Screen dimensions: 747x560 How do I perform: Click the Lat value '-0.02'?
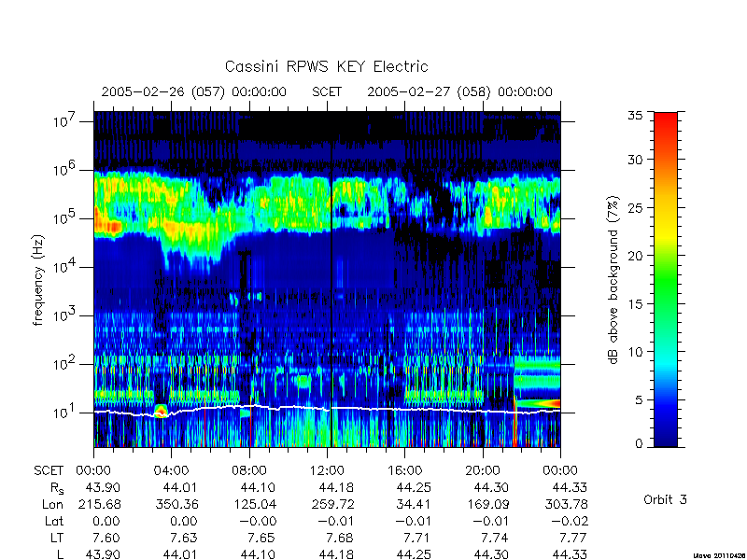[x=570, y=521]
